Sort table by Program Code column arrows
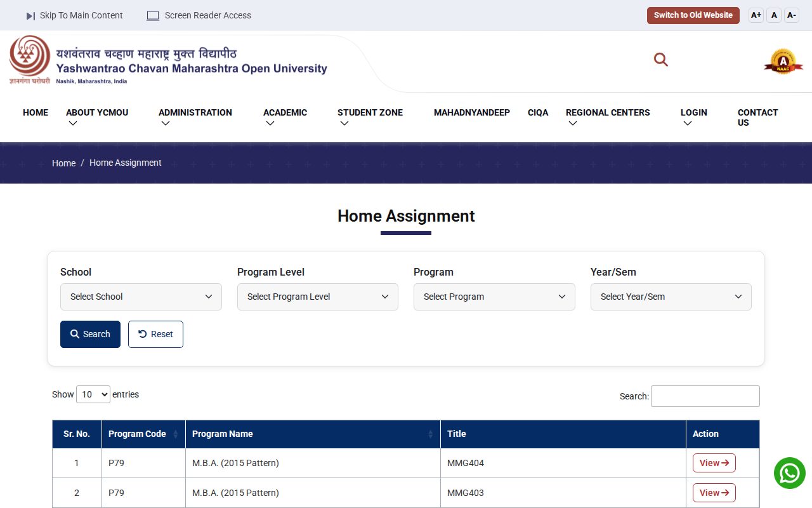 tap(176, 434)
